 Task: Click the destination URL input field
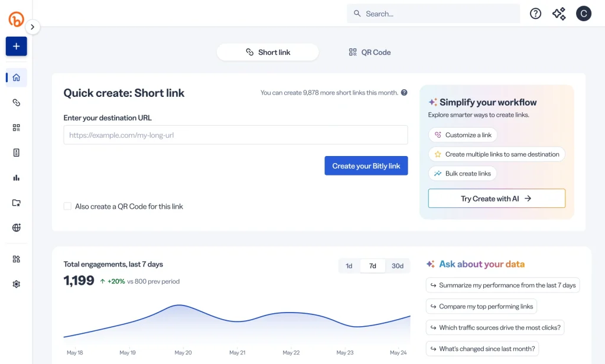tap(236, 135)
